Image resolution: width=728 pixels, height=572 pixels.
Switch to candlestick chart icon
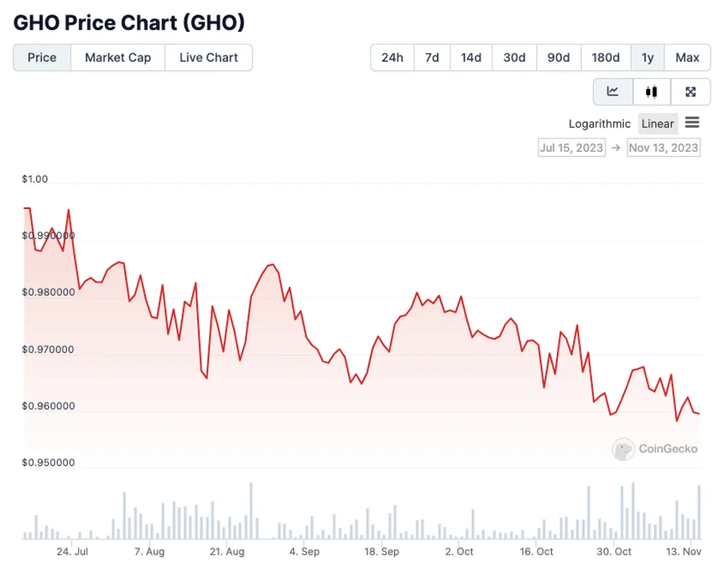click(x=652, y=91)
